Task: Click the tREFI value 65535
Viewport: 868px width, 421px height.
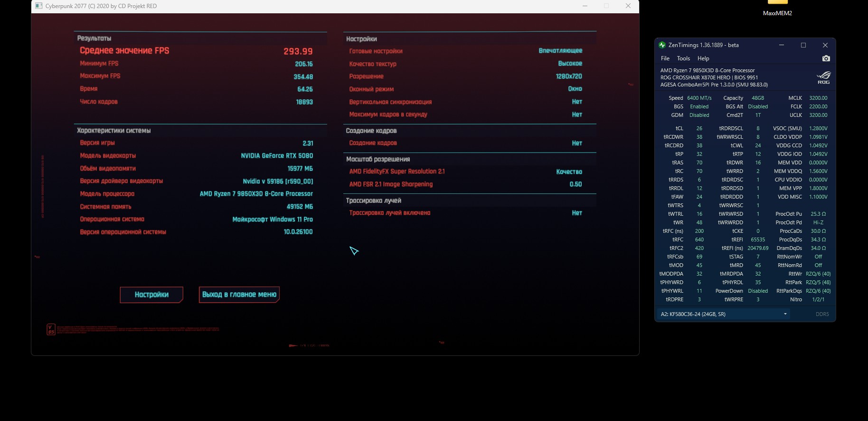Action: point(758,239)
